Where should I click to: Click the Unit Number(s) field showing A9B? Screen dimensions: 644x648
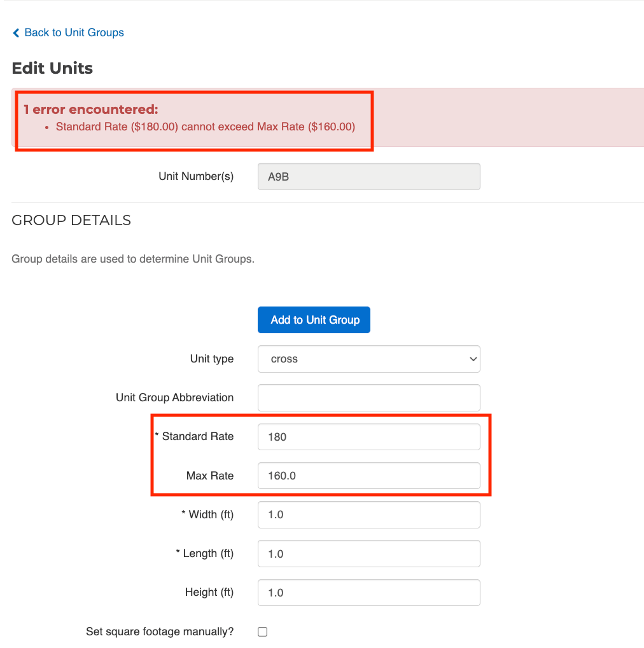368,177
